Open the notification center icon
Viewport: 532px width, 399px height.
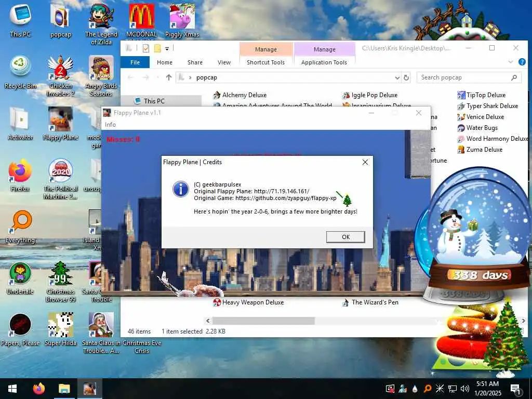point(515,389)
